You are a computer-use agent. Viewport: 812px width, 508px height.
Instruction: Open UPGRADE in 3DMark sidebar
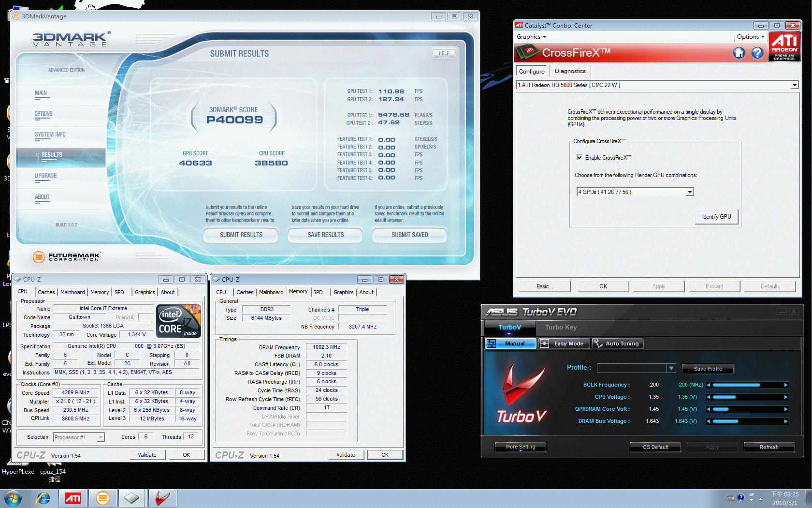pyautogui.click(x=45, y=176)
